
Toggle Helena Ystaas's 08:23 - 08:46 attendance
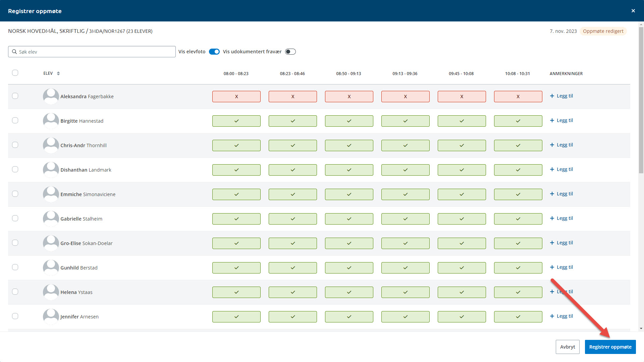pyautogui.click(x=293, y=292)
